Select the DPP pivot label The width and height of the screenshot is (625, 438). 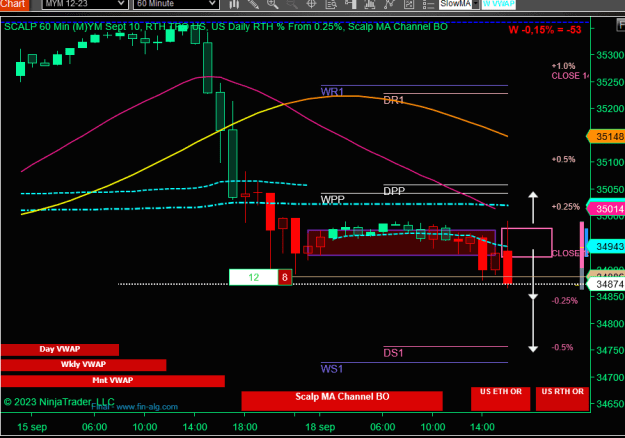tap(394, 191)
